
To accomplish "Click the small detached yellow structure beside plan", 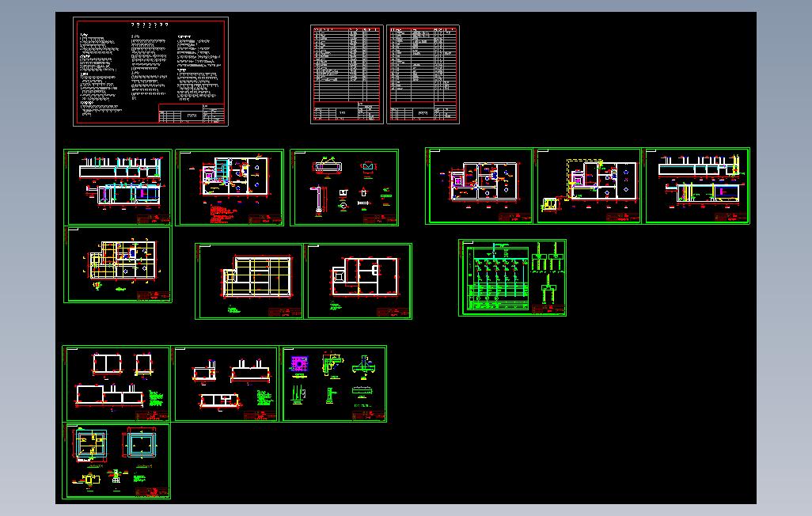I will coord(550,205).
